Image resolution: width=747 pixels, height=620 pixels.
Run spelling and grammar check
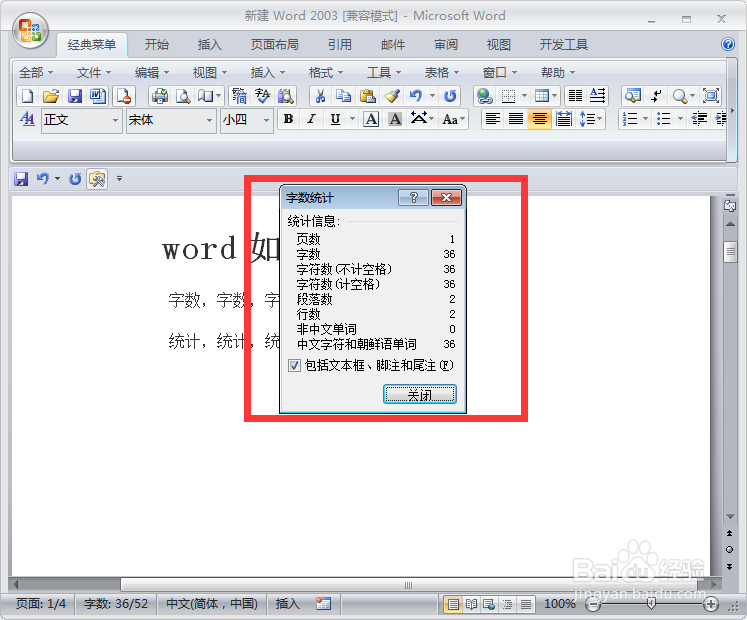262,96
